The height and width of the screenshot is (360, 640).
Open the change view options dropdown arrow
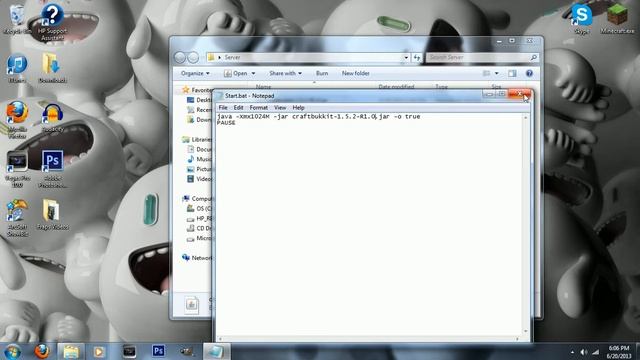[x=497, y=73]
